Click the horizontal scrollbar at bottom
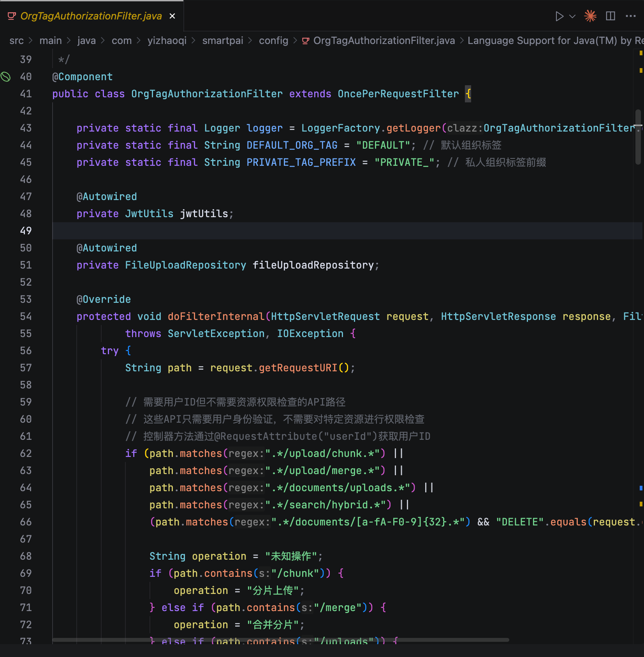Viewport: 644px width, 657px height. [280, 639]
